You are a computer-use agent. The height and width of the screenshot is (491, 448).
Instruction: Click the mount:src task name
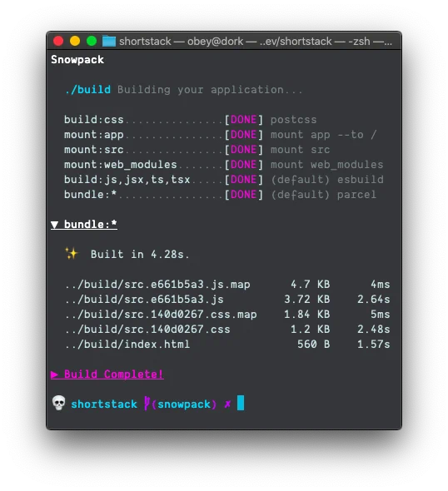coord(93,150)
